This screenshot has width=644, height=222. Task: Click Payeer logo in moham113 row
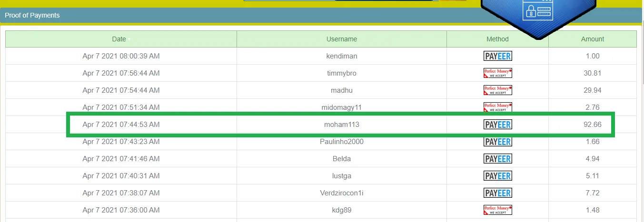497,125
